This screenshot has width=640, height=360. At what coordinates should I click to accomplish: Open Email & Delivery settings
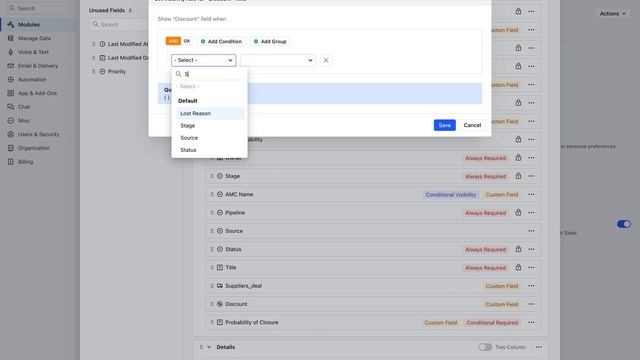(x=38, y=66)
